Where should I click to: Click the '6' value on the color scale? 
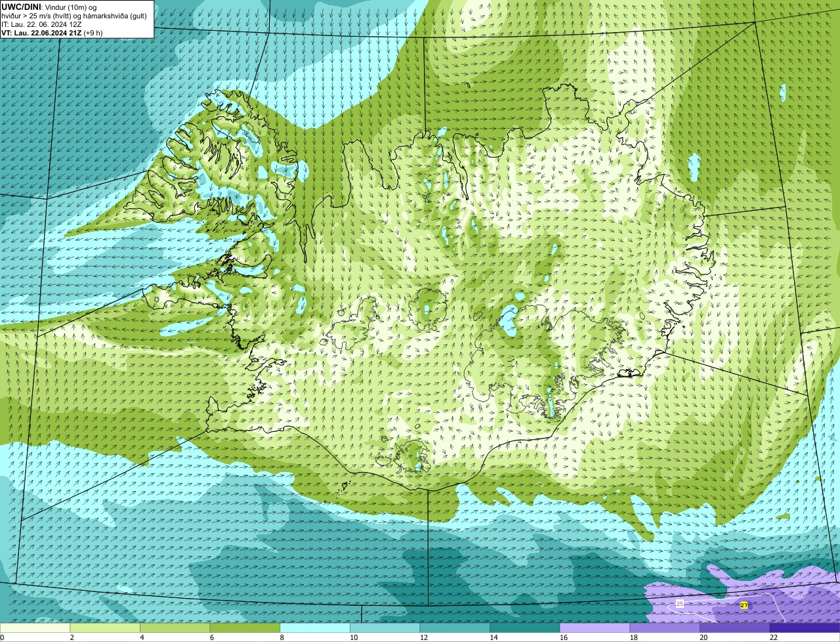(x=211, y=637)
